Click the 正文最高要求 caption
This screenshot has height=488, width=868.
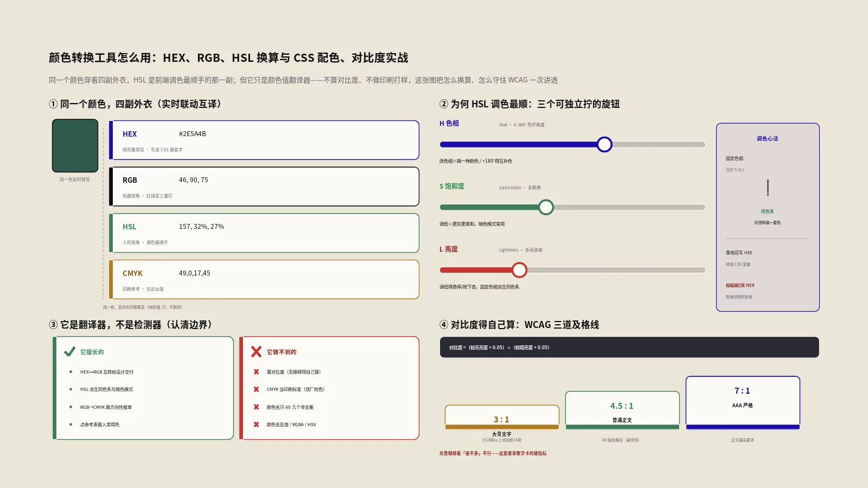[743, 440]
